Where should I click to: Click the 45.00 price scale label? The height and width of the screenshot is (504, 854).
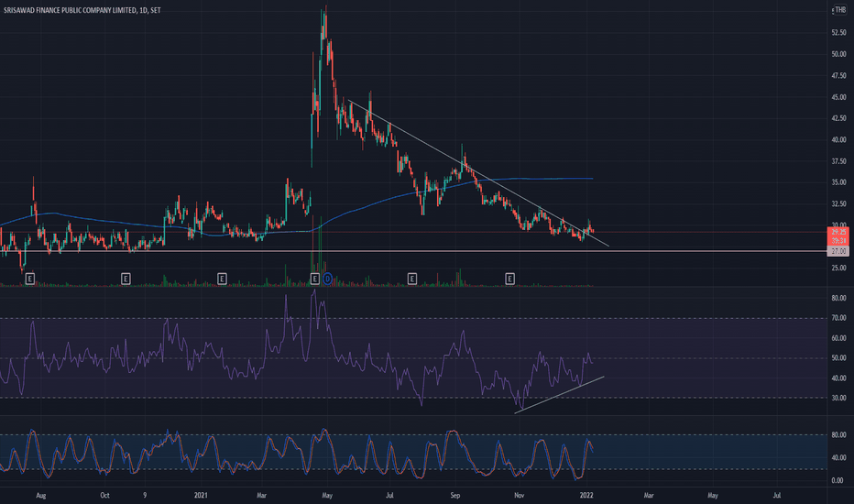pos(838,97)
